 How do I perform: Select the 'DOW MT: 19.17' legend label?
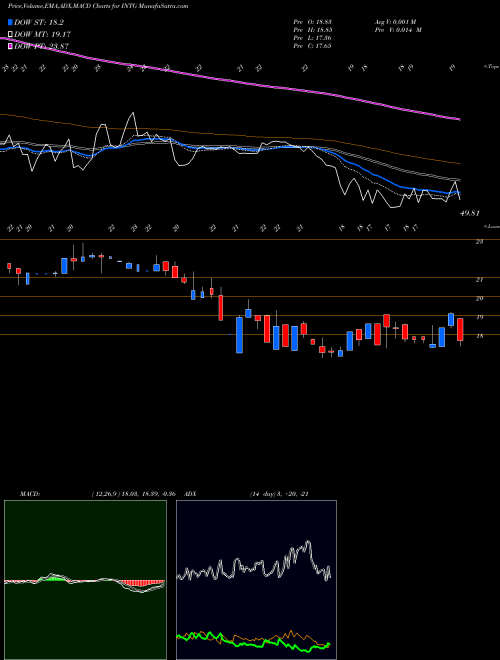[x=43, y=35]
